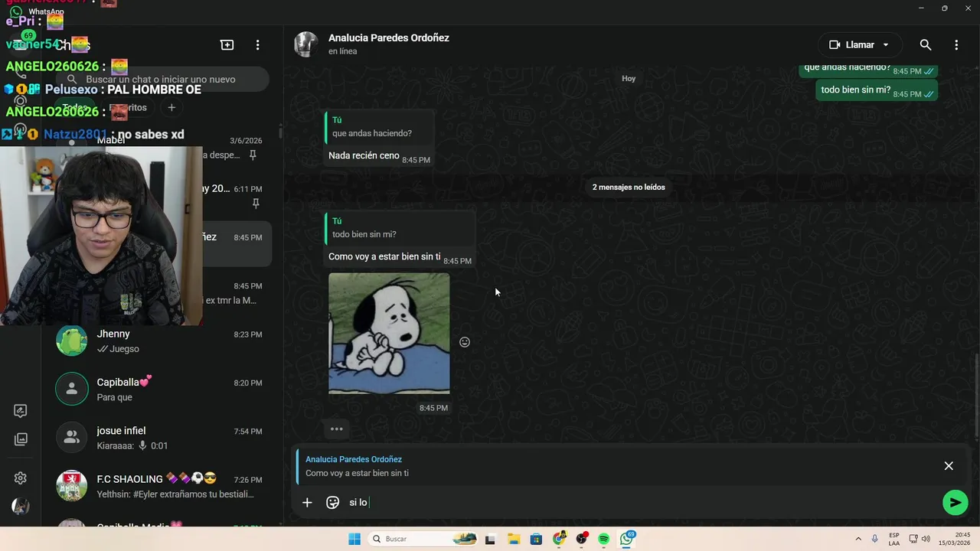Open Microsoft Store from the taskbar
Viewport: 980px width, 551px height.
536,540
